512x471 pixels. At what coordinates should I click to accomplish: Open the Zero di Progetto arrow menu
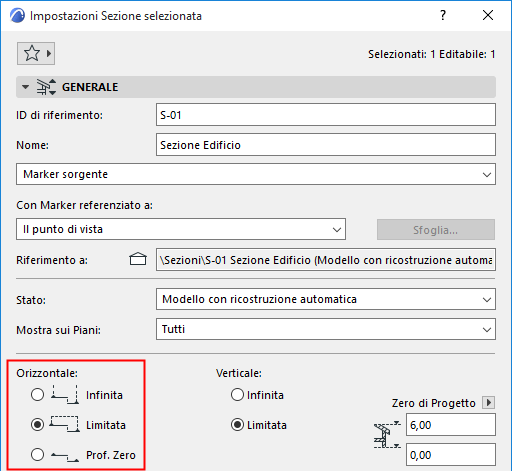tap(489, 403)
